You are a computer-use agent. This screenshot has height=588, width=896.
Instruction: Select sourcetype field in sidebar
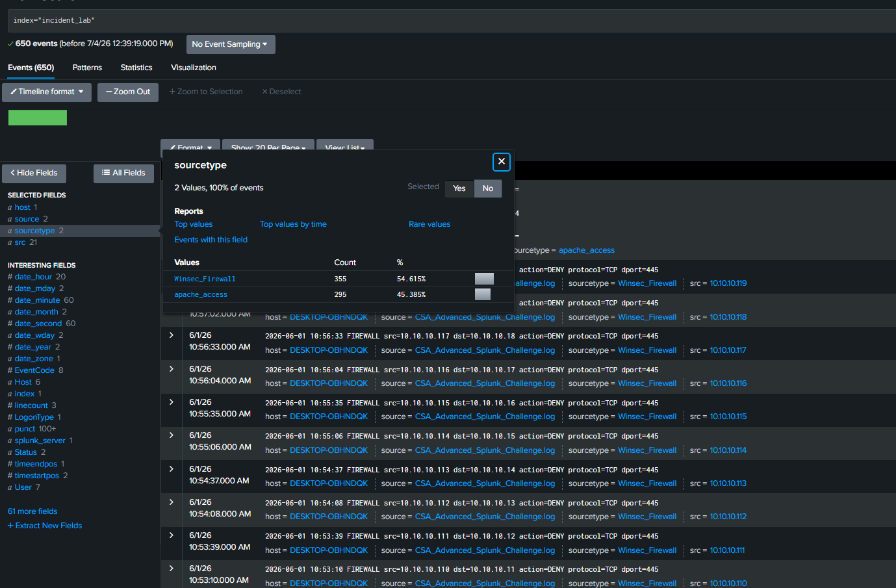click(x=34, y=231)
